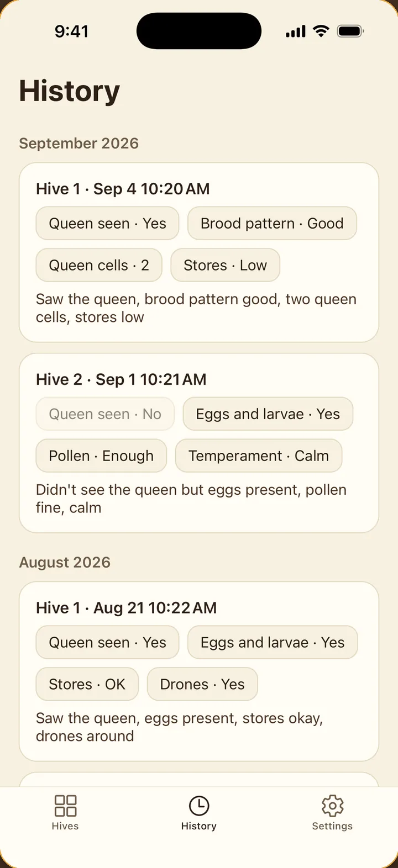Open the Hive 1 Aug 21 entry title

pyautogui.click(x=127, y=608)
